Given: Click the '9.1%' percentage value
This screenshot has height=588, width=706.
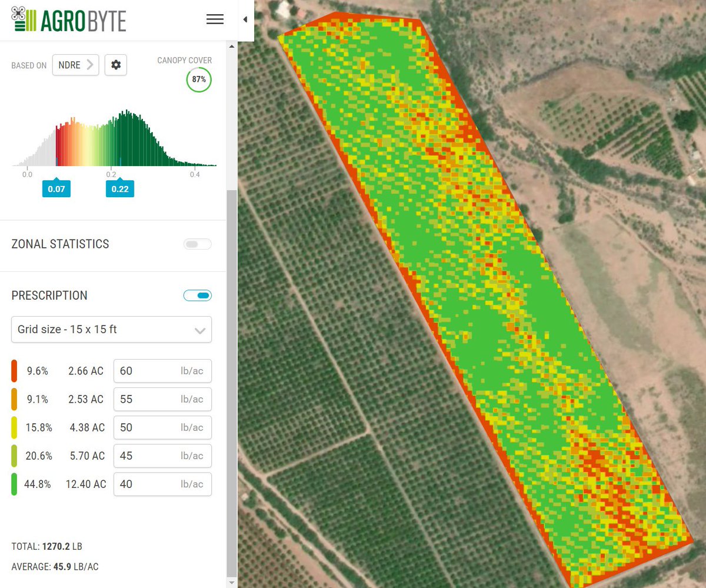Looking at the screenshot, I should (38, 399).
